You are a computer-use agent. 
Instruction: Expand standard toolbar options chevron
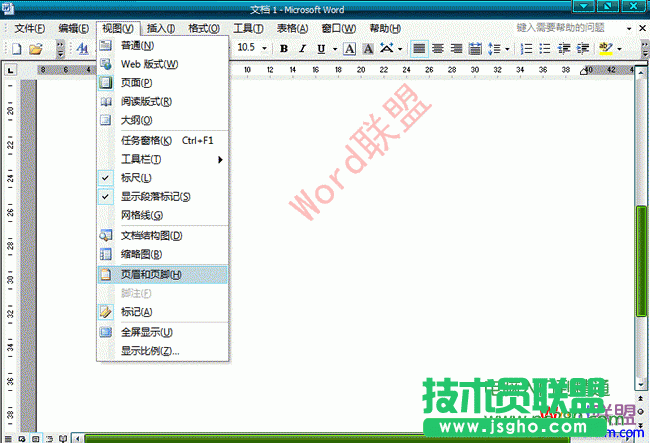click(x=61, y=49)
